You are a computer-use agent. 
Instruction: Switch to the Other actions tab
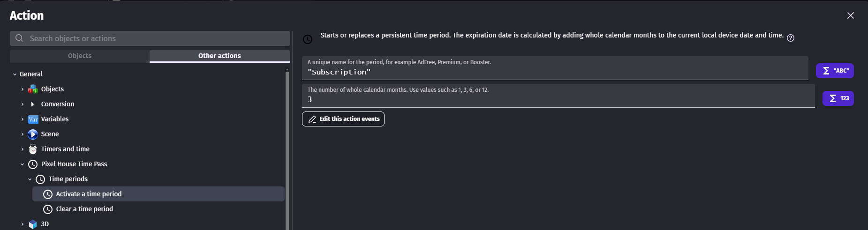click(219, 56)
